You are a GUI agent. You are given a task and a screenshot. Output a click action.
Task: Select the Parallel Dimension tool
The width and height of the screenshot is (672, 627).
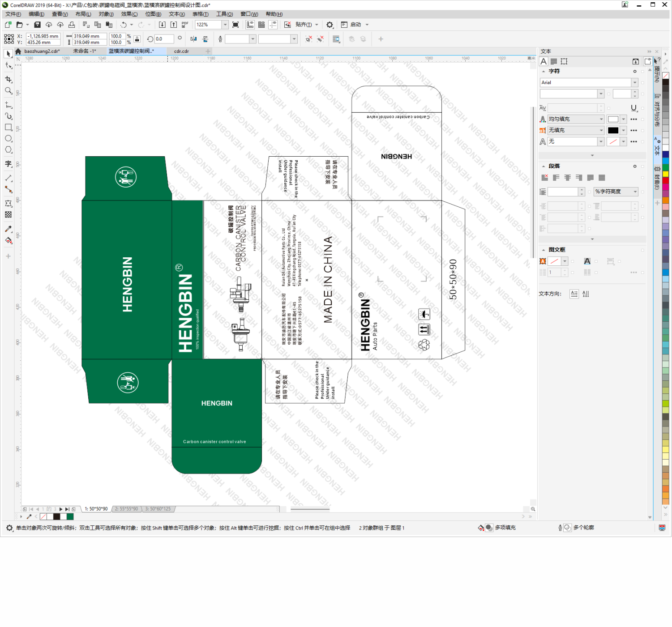(x=8, y=178)
